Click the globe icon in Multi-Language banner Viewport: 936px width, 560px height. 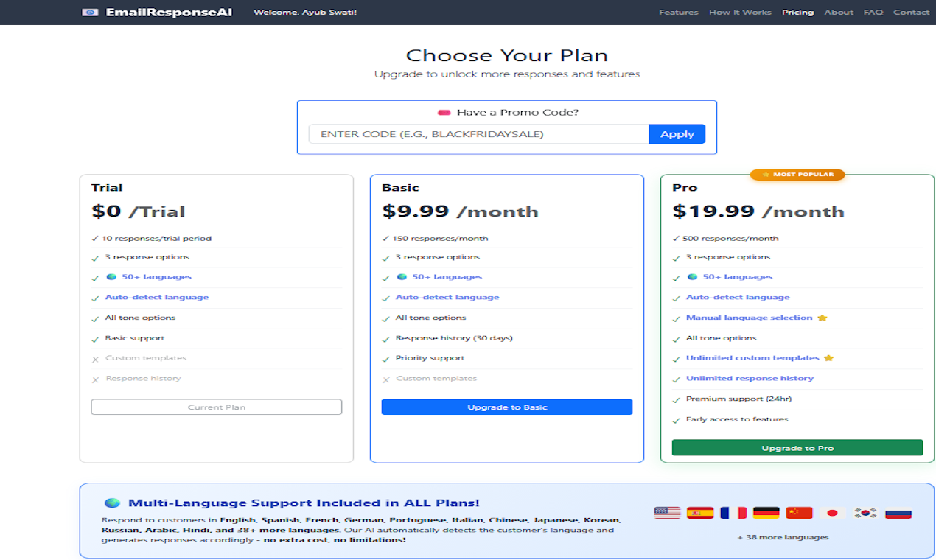point(113,502)
